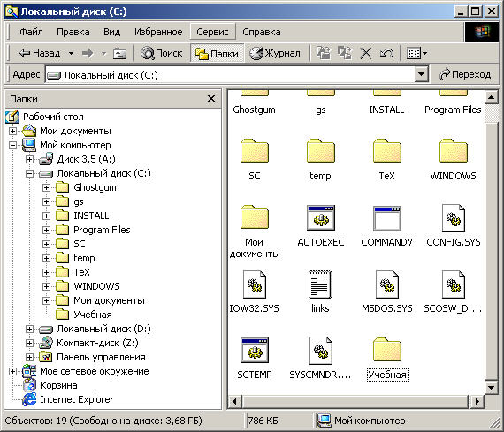Open the Правка menu
The height and width of the screenshot is (432, 504).
[x=73, y=32]
